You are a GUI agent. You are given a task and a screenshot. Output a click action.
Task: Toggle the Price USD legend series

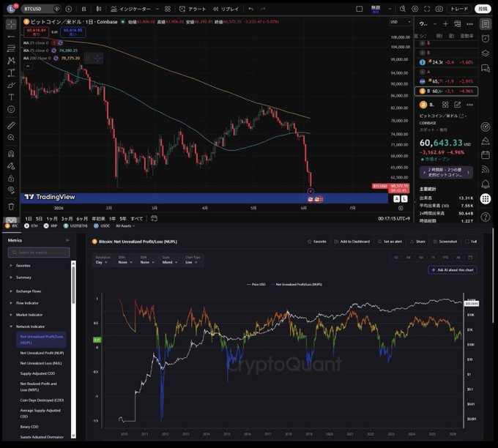256,285
